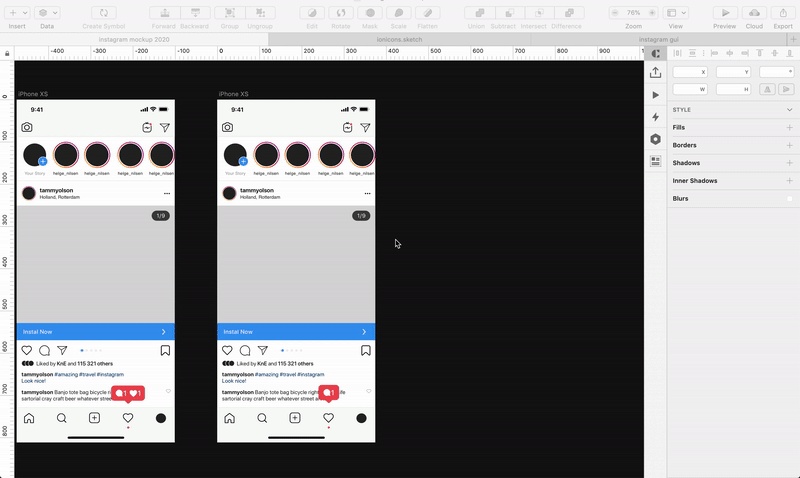Click the Export icon in toolbar
The width and height of the screenshot is (800, 478).
pos(782,13)
